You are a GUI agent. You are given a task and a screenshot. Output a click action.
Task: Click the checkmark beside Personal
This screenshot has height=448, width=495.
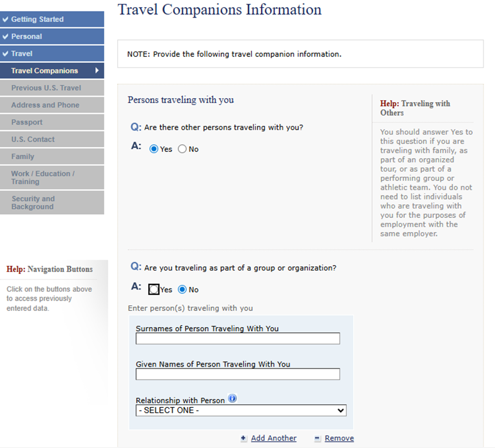pos(6,37)
